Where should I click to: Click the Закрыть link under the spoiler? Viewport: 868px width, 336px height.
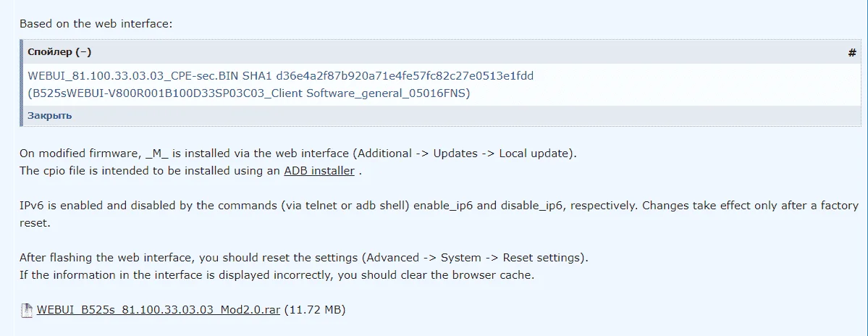[50, 116]
